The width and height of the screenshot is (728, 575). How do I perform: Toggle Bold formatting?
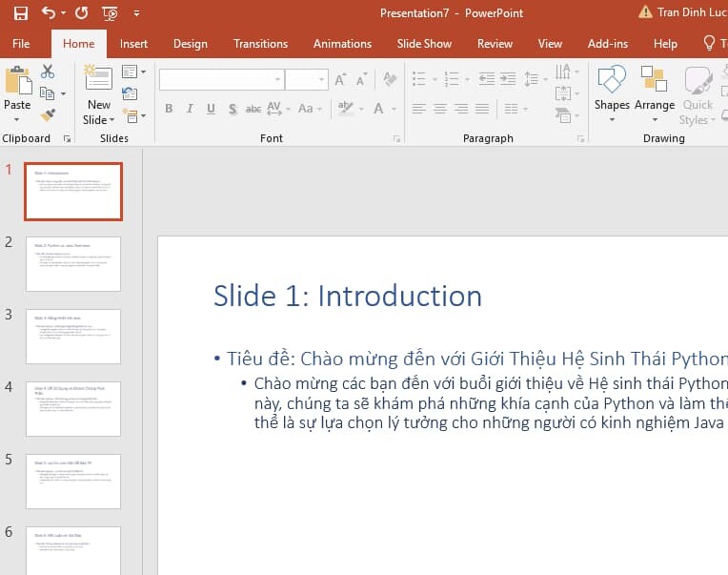point(169,109)
